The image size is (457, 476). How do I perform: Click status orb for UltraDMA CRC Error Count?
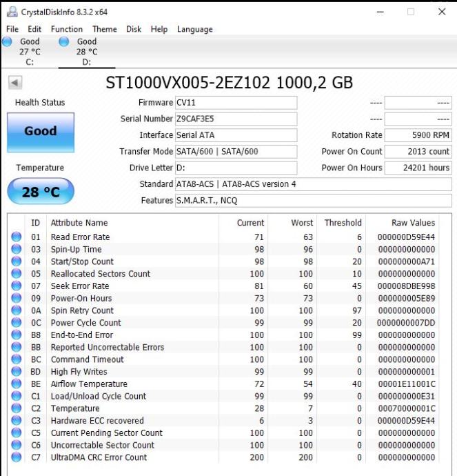tap(17, 457)
